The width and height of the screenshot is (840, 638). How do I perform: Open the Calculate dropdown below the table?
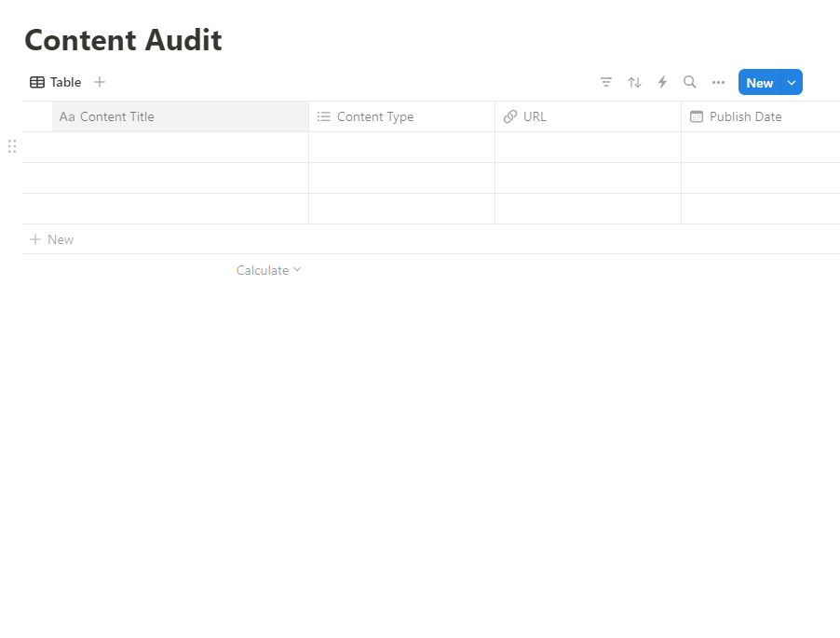(x=269, y=270)
